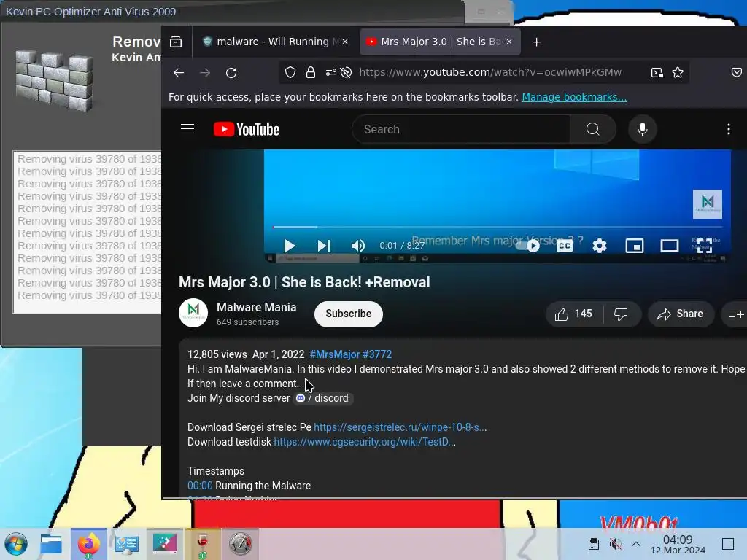Image resolution: width=747 pixels, height=560 pixels.
Task: Switch to the Mrs Major 3.0 tab
Action: pyautogui.click(x=439, y=42)
